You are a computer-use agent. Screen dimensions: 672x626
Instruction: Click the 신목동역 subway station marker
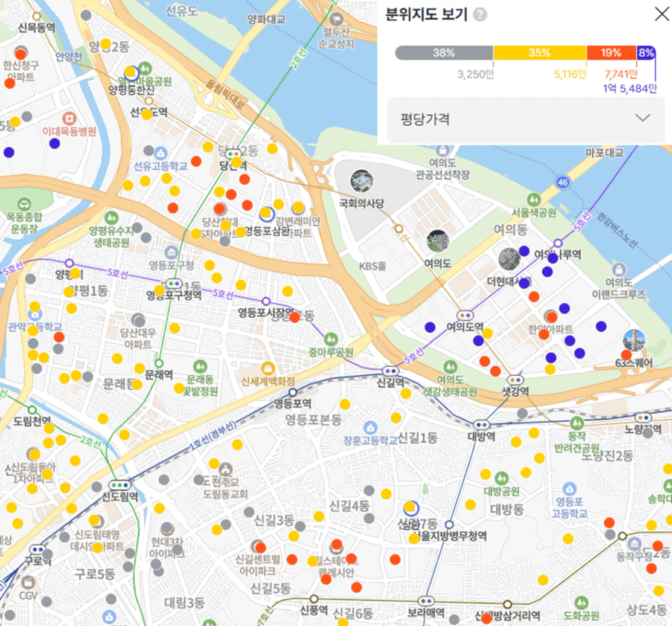(36, 16)
